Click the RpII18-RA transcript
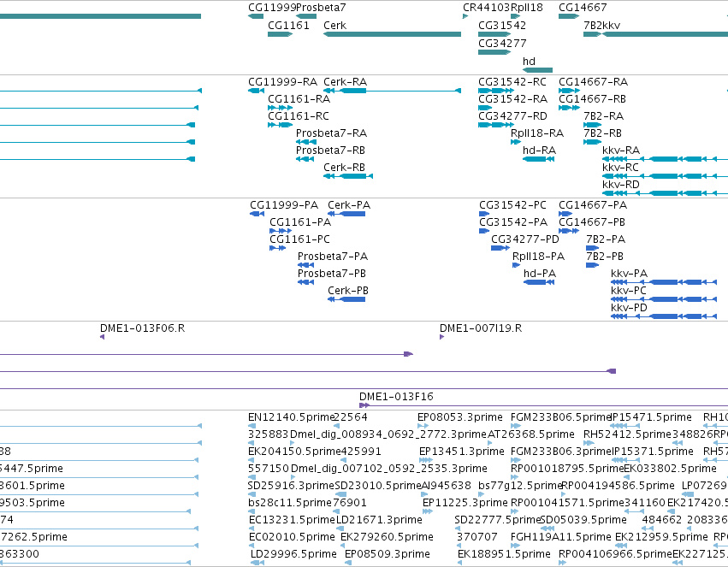The height and width of the screenshot is (567, 728). [x=516, y=142]
